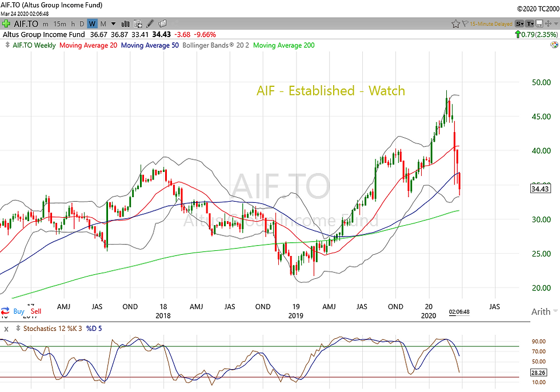Add AIF.TO to favorites with the star
The height and width of the screenshot is (392, 560).
coord(455,24)
